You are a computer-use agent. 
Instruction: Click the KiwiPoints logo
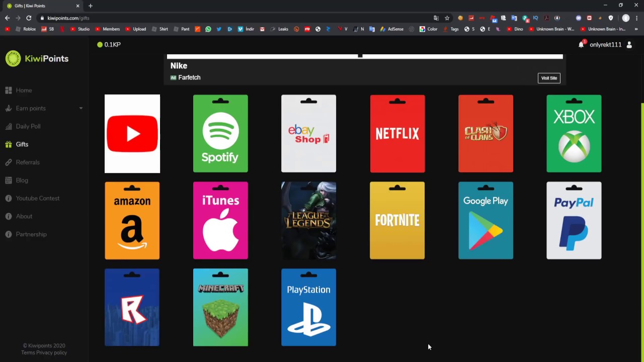click(37, 59)
